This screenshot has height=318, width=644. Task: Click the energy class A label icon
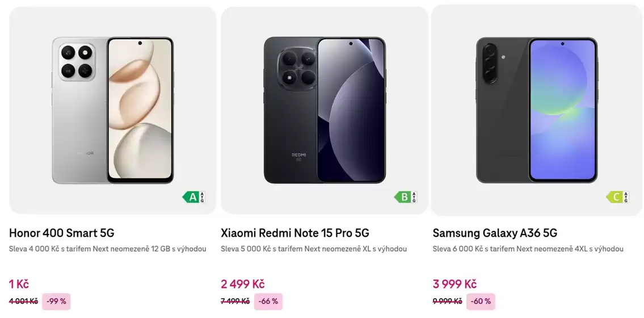tap(193, 197)
